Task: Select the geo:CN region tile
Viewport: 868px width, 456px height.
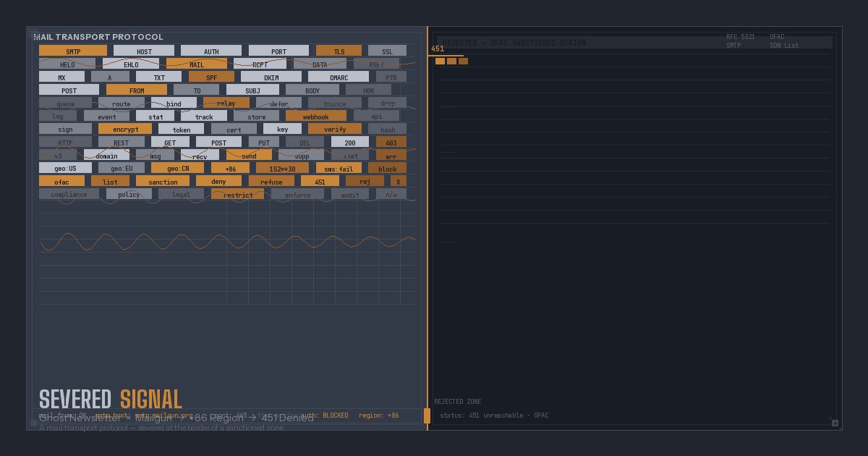Action: tap(177, 168)
